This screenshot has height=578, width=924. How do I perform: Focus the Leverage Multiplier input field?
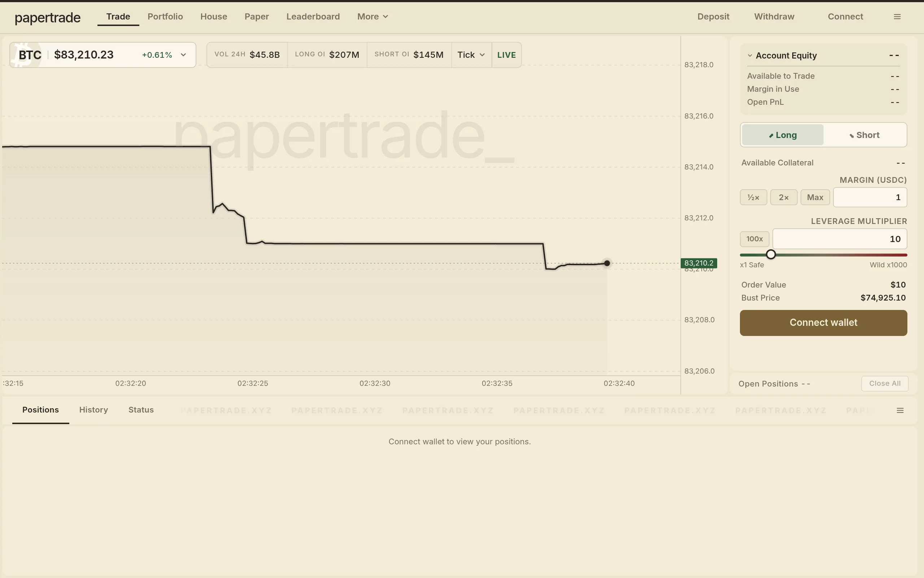pos(840,239)
